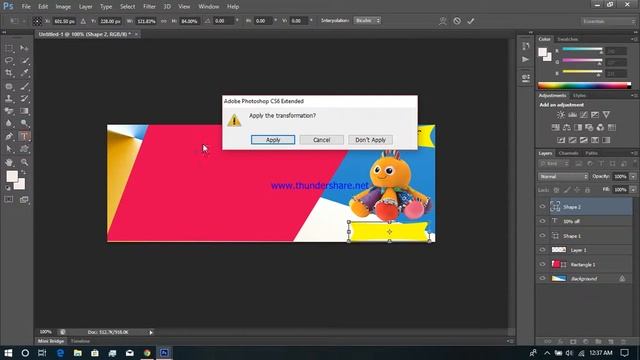Open the Image menu
The width and height of the screenshot is (640, 360).
63,7
